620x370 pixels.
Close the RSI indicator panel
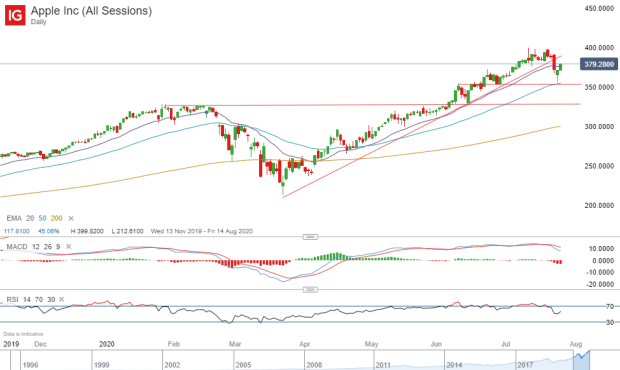click(x=62, y=300)
